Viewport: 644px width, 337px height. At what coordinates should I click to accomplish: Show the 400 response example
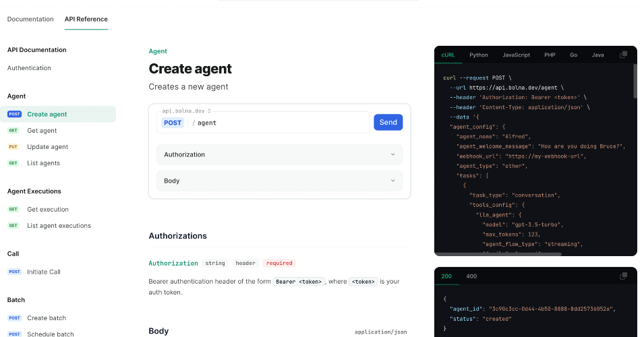[x=471, y=276]
